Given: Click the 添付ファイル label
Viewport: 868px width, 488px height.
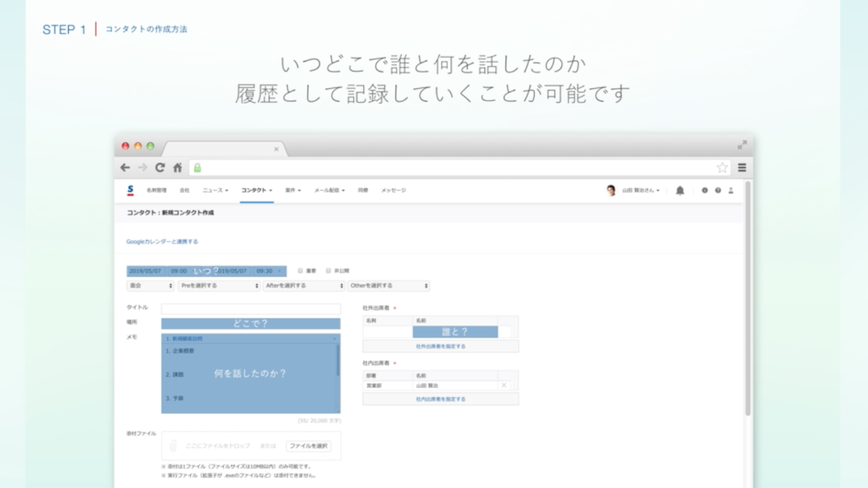Looking at the screenshot, I should (x=141, y=433).
